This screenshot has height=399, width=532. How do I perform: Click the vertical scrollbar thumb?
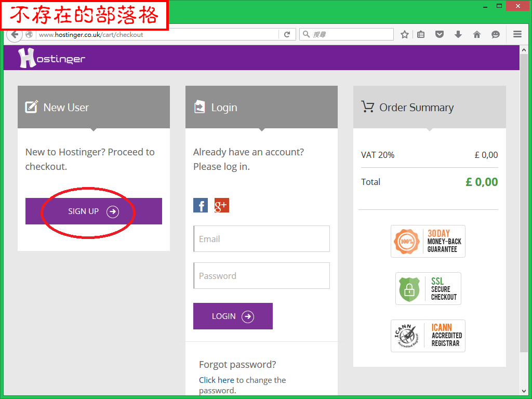tap(524, 204)
